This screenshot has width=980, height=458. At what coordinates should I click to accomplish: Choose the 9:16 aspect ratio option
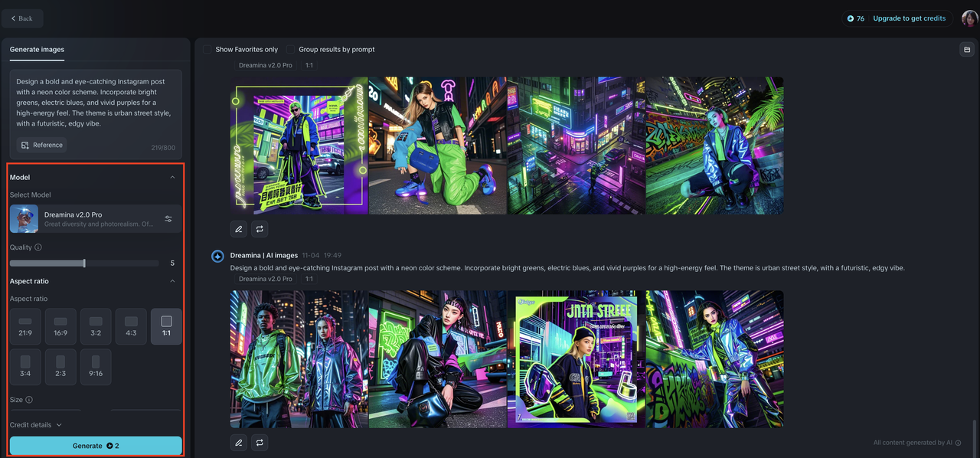click(96, 367)
